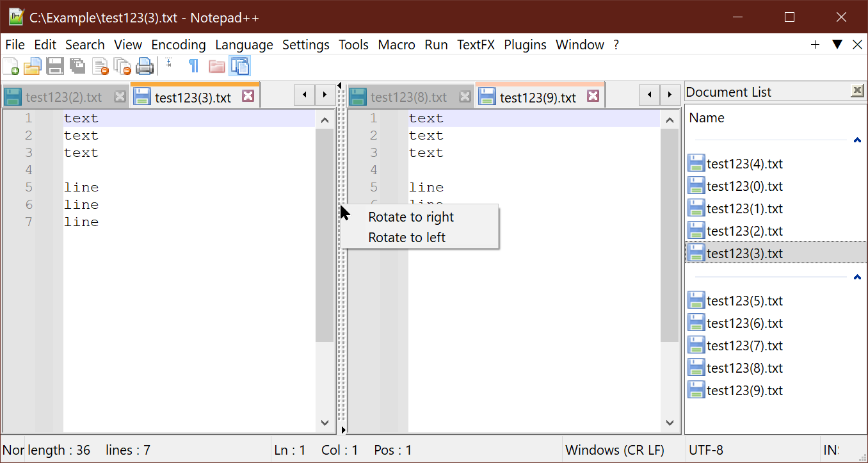Close the test123(3).txt tab

pos(248,97)
